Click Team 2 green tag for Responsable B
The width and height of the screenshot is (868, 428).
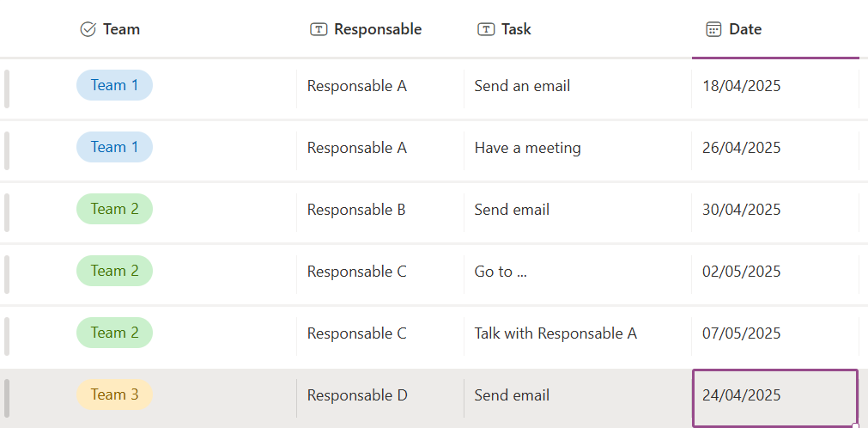point(114,210)
